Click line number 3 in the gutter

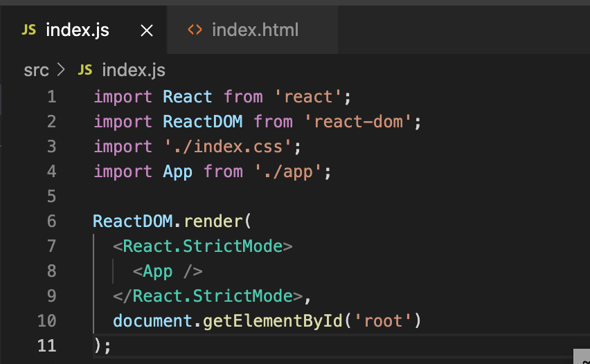(52, 147)
